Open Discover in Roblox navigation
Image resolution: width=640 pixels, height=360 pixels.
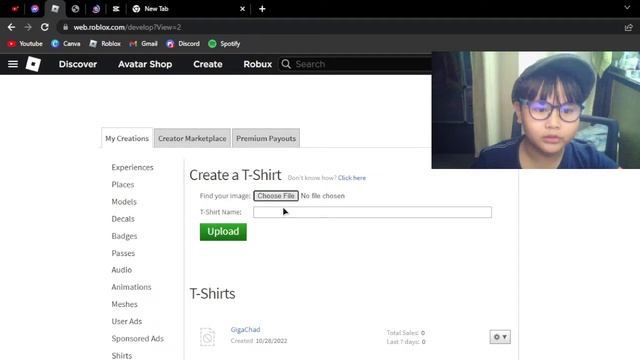pos(78,64)
